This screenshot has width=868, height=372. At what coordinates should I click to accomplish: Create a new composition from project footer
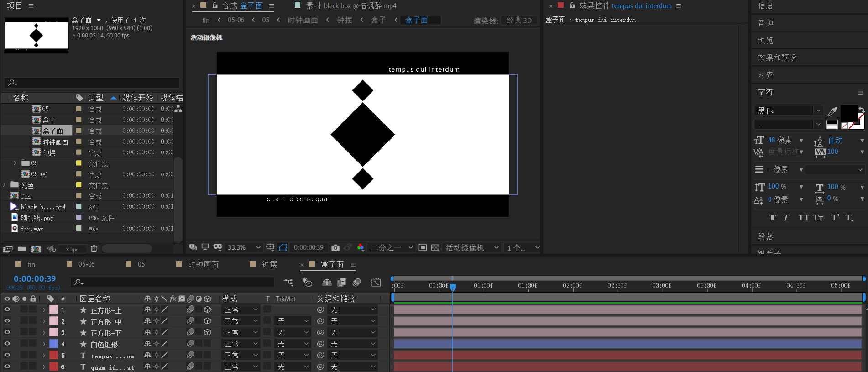(x=36, y=249)
